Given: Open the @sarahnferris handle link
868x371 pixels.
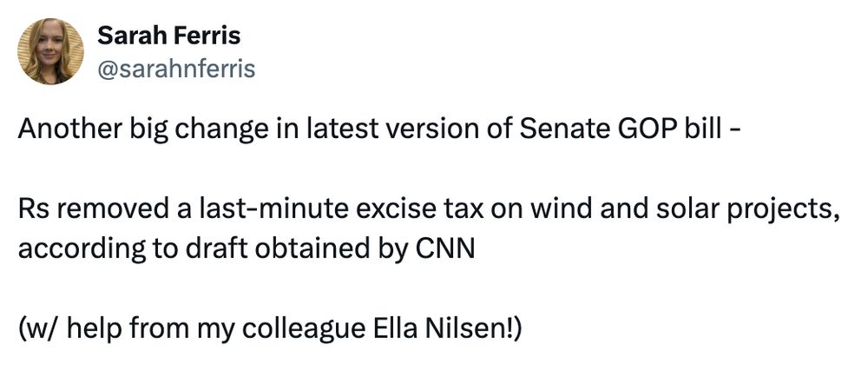Looking at the screenshot, I should [x=176, y=70].
